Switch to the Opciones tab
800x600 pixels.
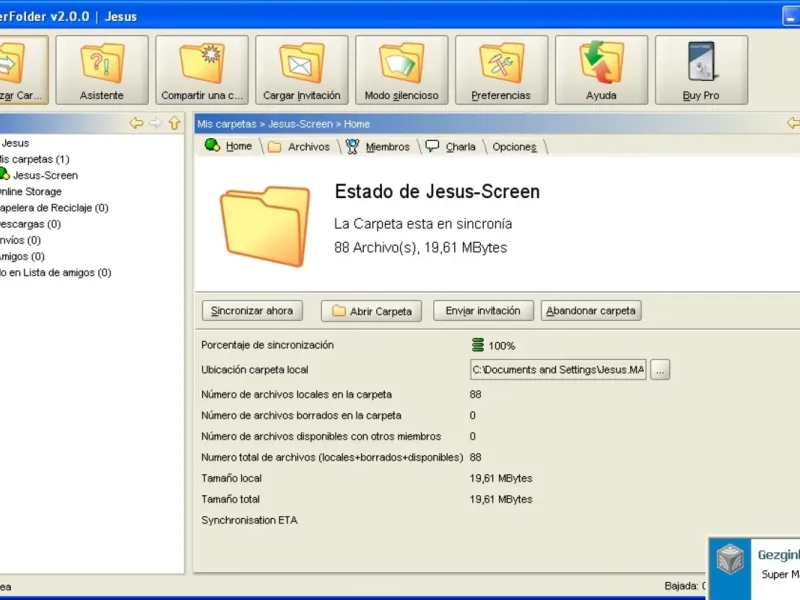(x=514, y=147)
